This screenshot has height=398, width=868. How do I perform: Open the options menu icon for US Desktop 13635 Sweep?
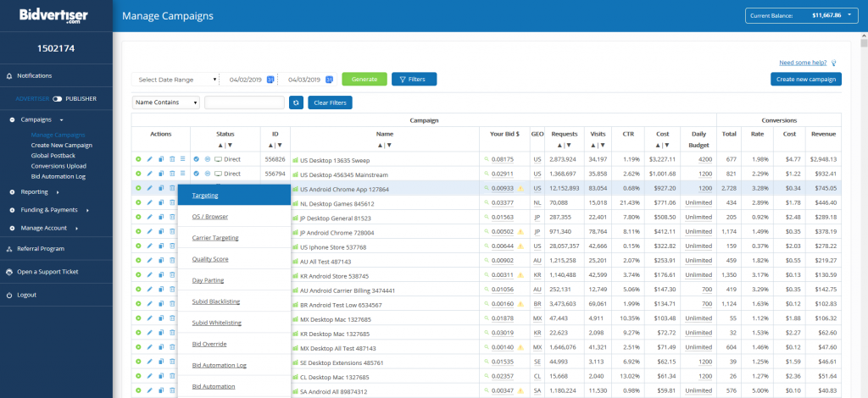tap(183, 159)
